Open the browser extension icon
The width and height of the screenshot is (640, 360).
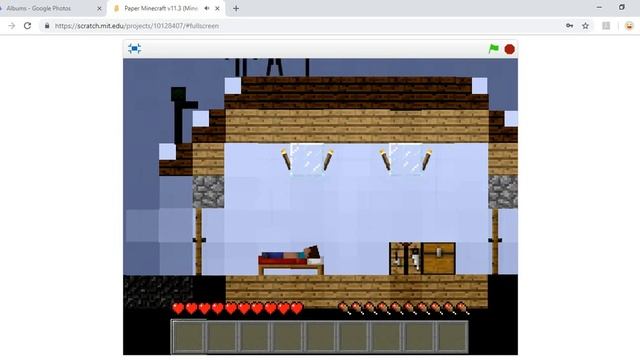click(x=606, y=26)
